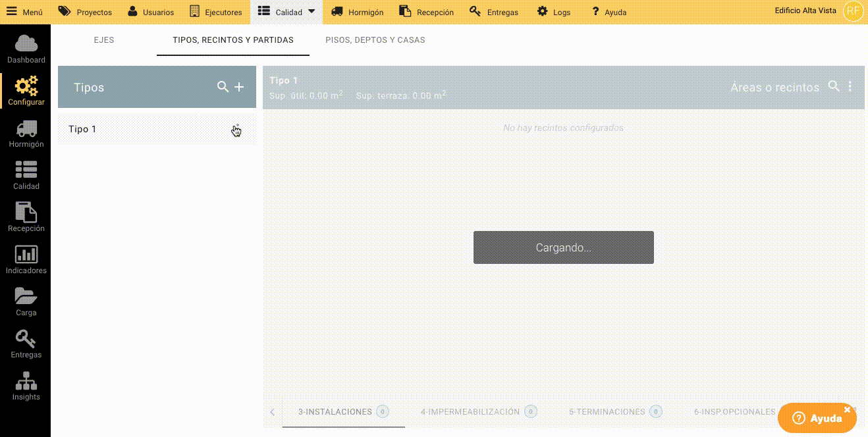Click the search icon in Tipos panel
868x437 pixels.
pos(223,87)
